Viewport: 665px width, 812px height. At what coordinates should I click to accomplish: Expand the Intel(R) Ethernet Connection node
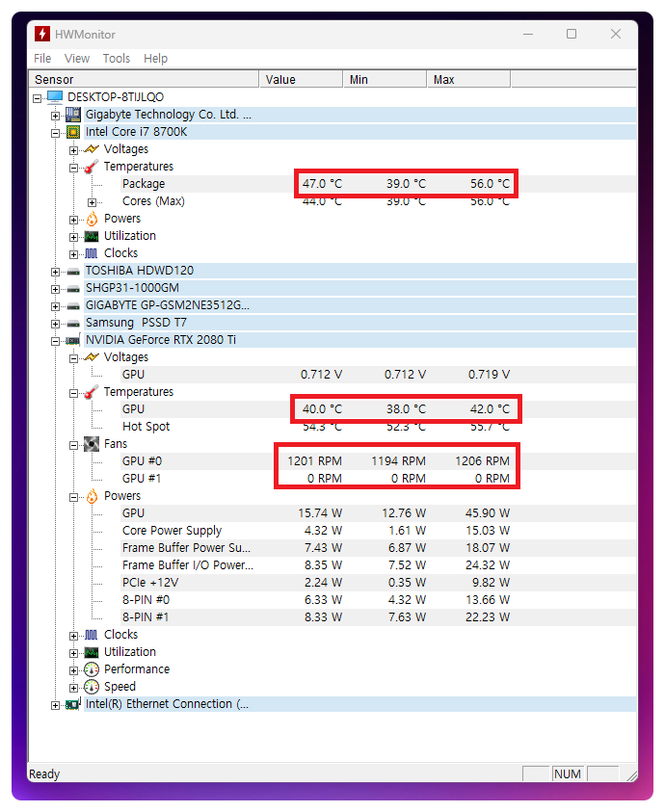coord(56,705)
